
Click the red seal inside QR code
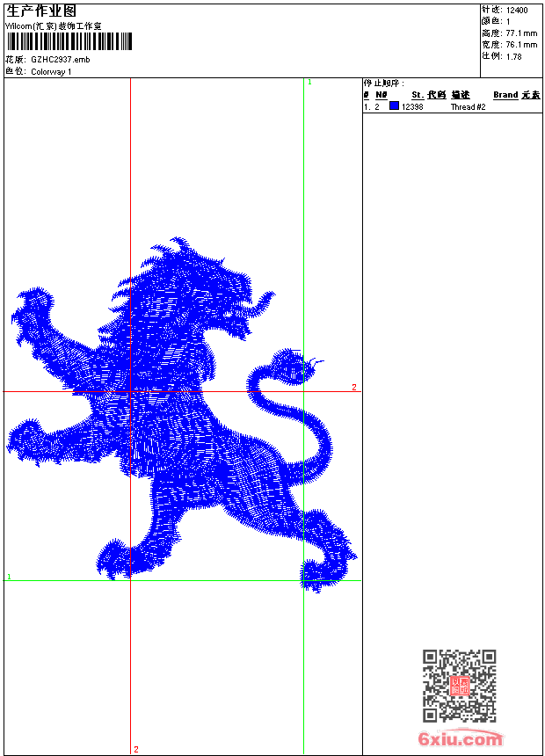pos(460,686)
